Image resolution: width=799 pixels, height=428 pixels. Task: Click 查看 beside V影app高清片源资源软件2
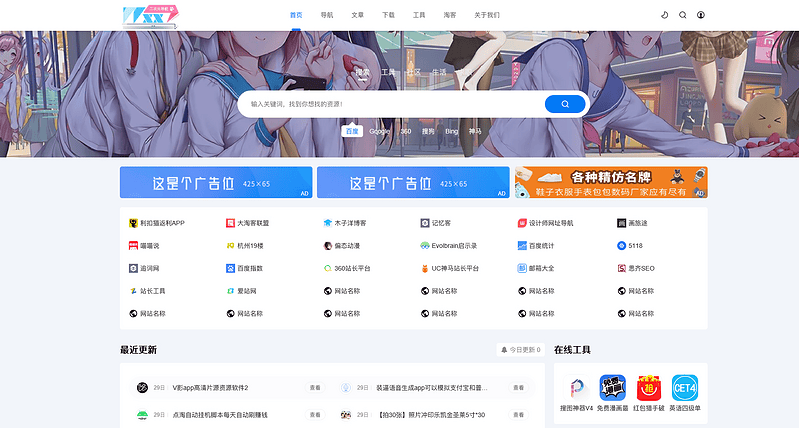(x=315, y=388)
